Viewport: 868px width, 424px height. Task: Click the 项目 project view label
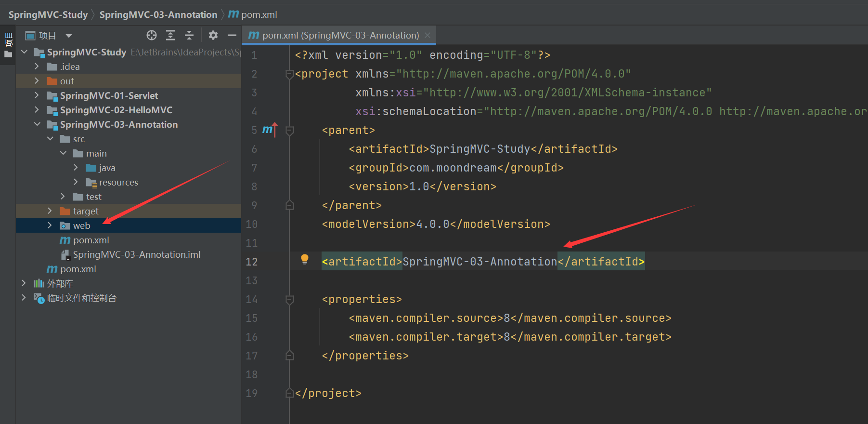coord(47,36)
